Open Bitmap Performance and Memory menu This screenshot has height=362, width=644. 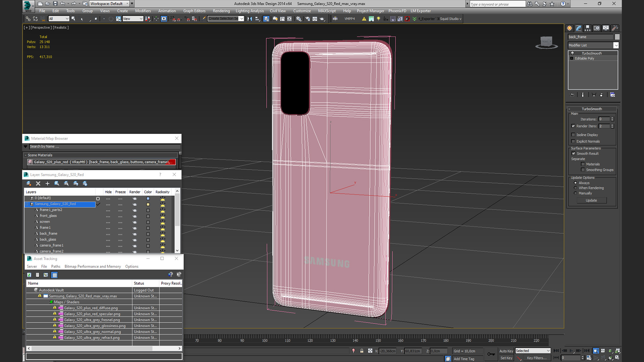click(x=93, y=267)
